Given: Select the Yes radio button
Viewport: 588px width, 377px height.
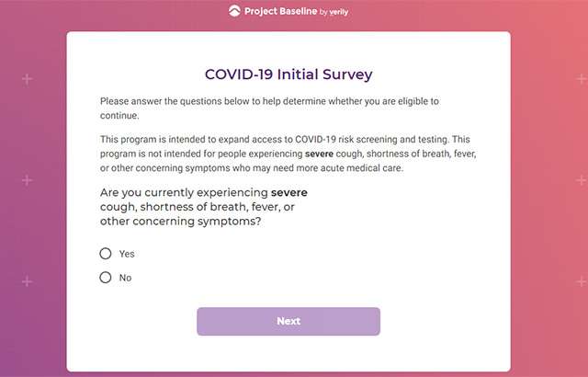Looking at the screenshot, I should [x=106, y=254].
